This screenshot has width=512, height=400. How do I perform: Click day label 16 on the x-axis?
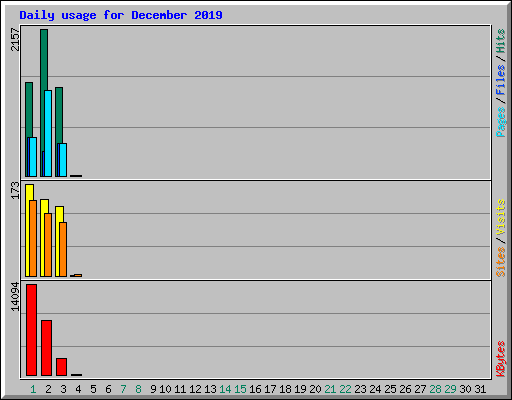(x=255, y=389)
